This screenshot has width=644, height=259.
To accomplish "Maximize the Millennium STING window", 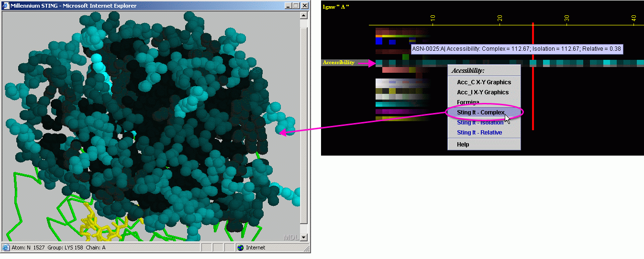I will coord(296,6).
